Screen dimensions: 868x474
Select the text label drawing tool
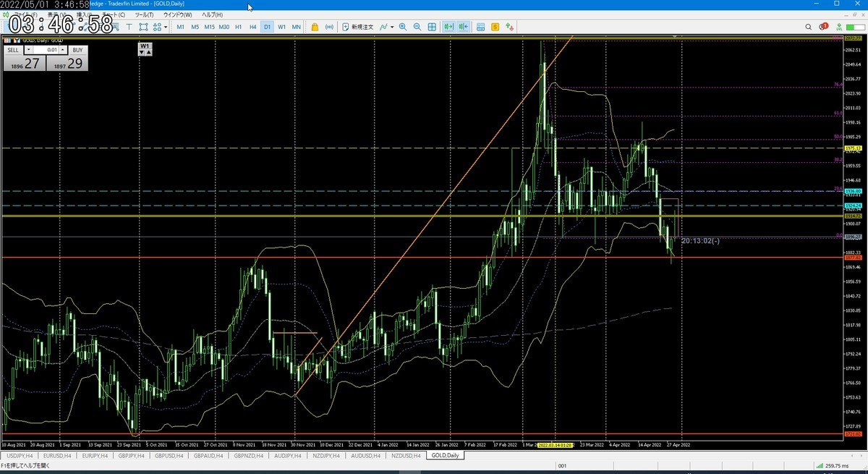click(129, 27)
